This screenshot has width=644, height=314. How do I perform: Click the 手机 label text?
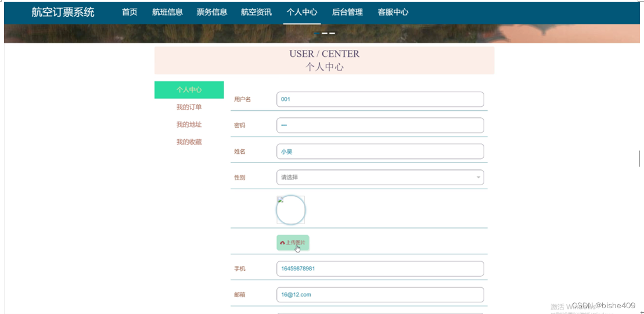point(240,269)
